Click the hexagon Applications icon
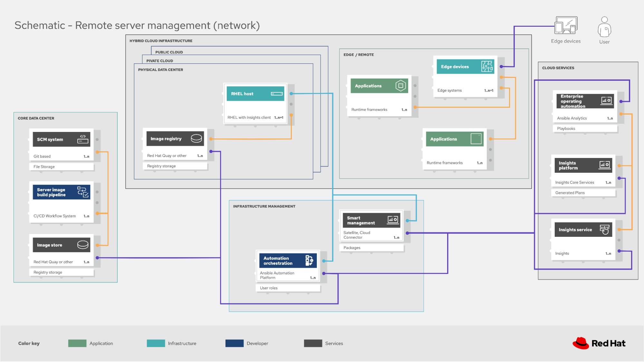 click(x=400, y=86)
